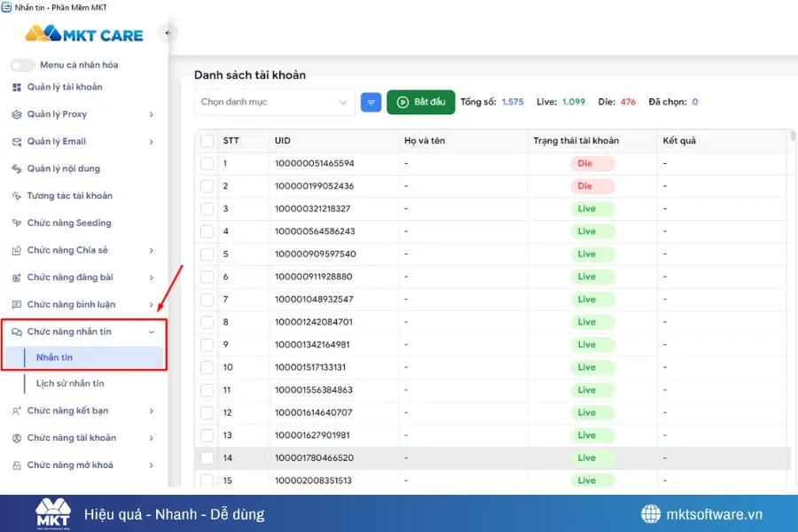Click the filter funnel icon
Image resolution: width=798 pixels, height=532 pixels.
(x=371, y=102)
